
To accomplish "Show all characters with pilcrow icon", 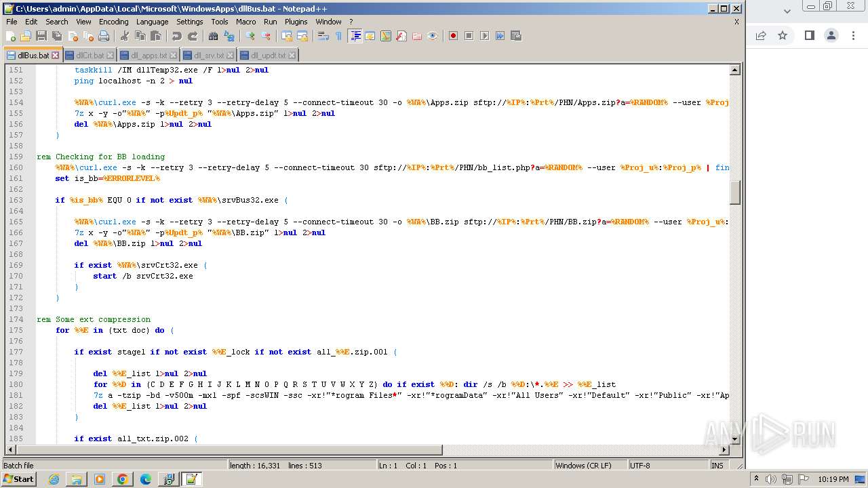I will [339, 36].
